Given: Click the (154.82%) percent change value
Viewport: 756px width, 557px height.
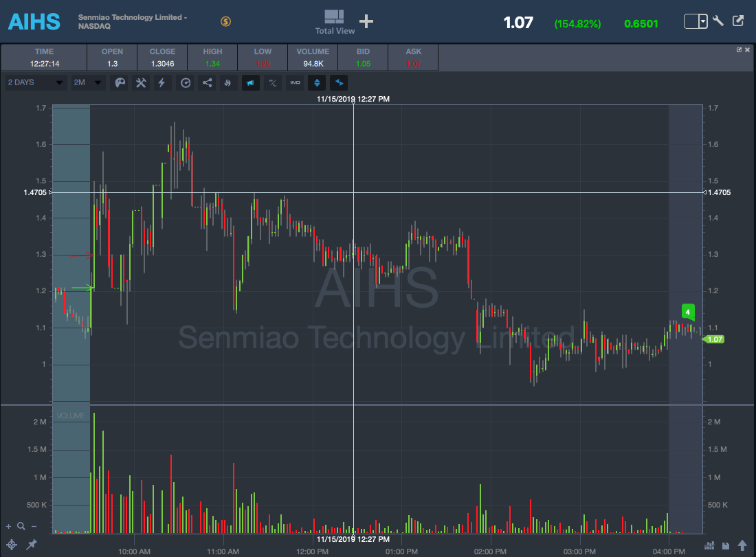Looking at the screenshot, I should click(577, 23).
